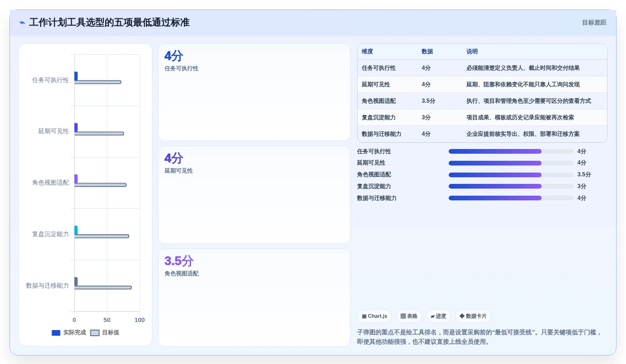
Task: Click the grey target bar for 任务可执行性 in chart
Action: 98,82
